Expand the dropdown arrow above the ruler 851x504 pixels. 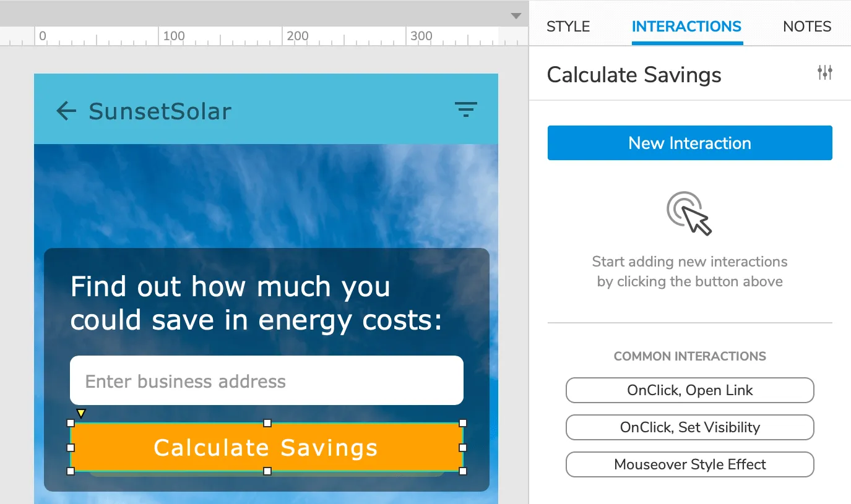tap(516, 16)
